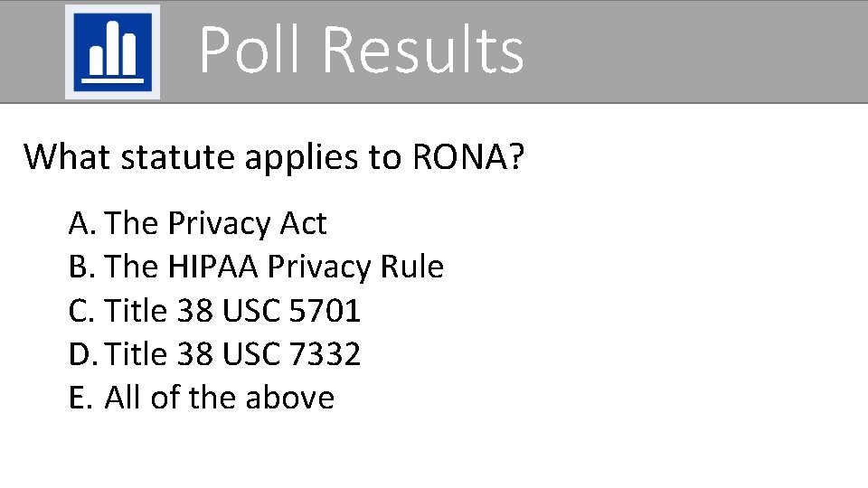Click the number "5701" in option C
The height and width of the screenshot is (488, 868).
(x=324, y=311)
